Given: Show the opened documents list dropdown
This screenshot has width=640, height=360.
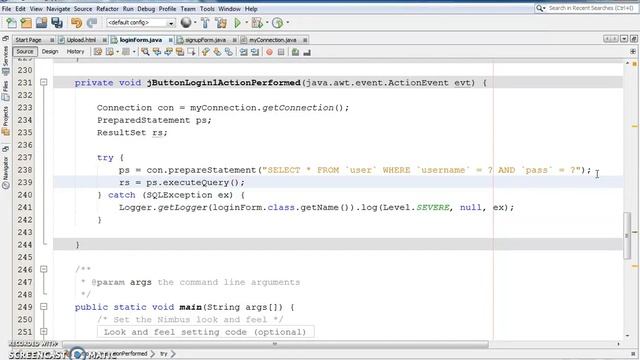Looking at the screenshot, I should (x=624, y=39).
